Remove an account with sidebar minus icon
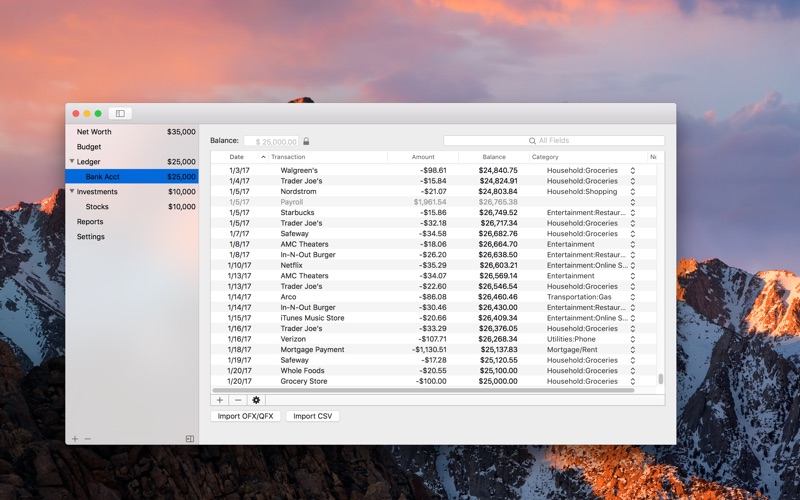 pos(88,439)
